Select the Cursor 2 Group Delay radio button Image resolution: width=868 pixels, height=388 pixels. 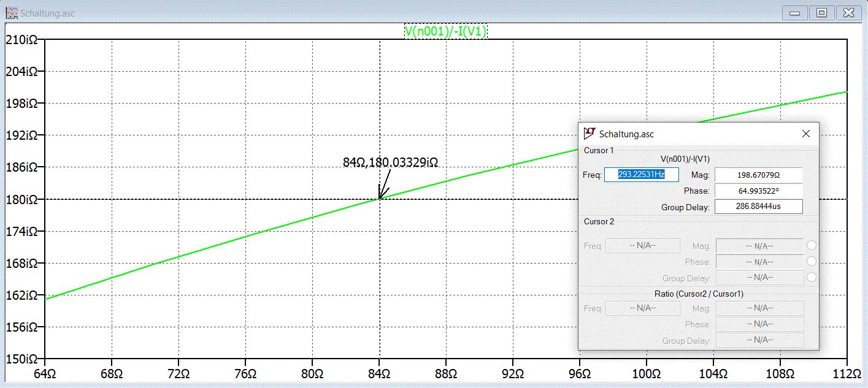(x=812, y=277)
